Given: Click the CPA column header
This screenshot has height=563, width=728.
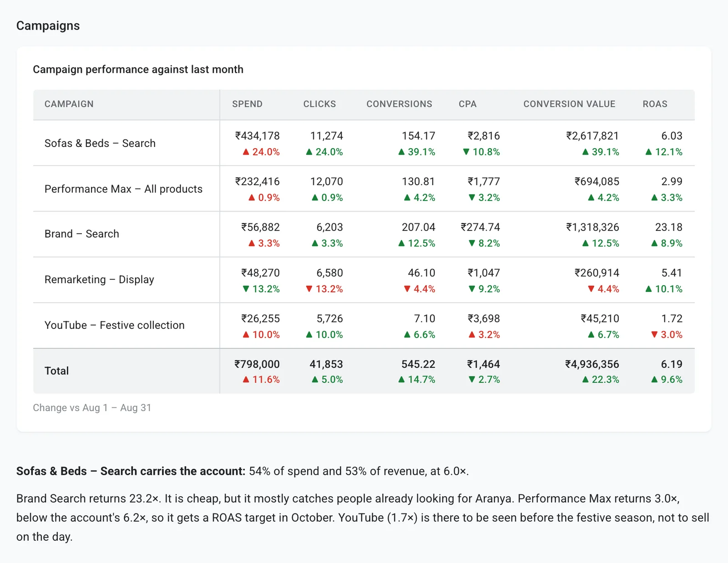Looking at the screenshot, I should coord(467,104).
